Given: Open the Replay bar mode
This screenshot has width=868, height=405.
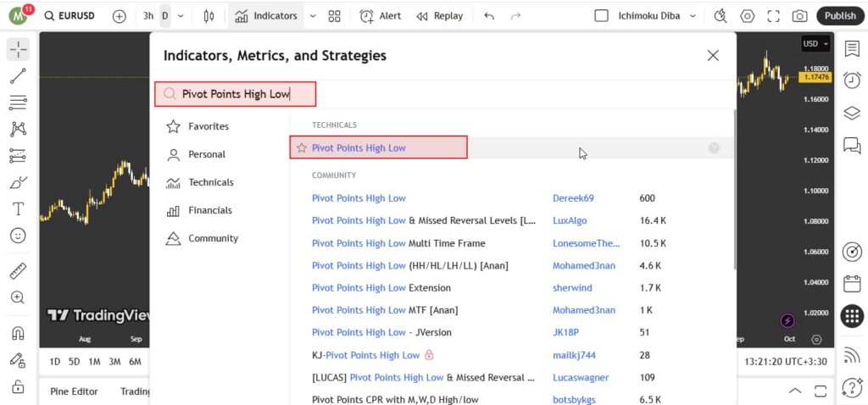Looking at the screenshot, I should [x=439, y=16].
